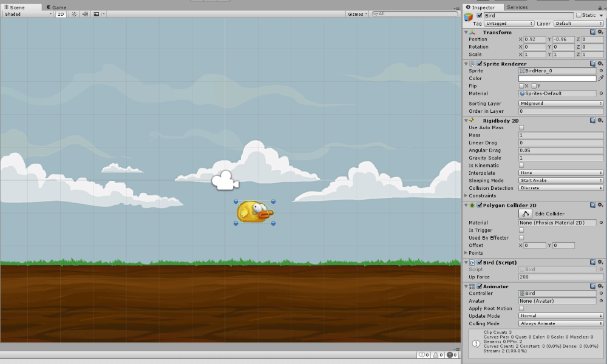This screenshot has height=364, width=607.
Task: Enable the Is Kinematic checkbox
Action: pos(521,165)
